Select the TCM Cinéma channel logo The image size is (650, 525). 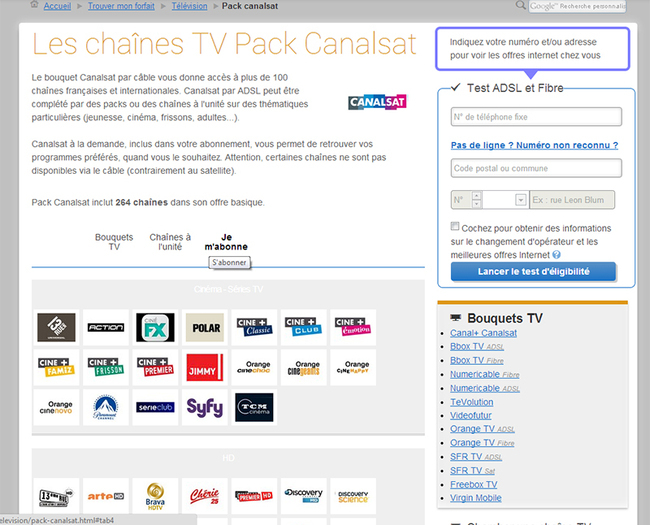point(255,407)
